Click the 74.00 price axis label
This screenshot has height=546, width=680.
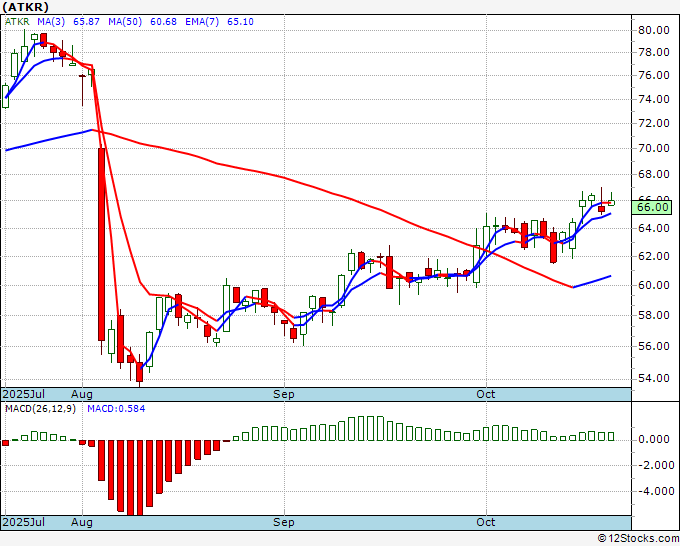point(654,99)
